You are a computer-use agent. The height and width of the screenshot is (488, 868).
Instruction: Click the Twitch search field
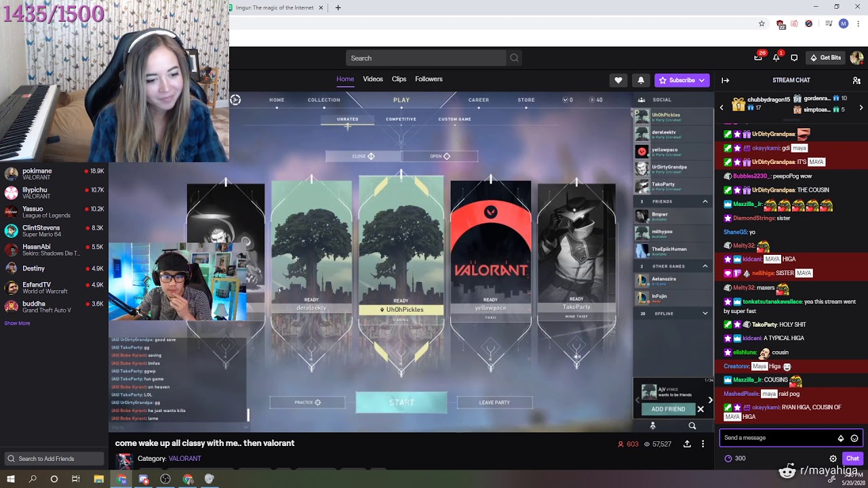point(426,58)
